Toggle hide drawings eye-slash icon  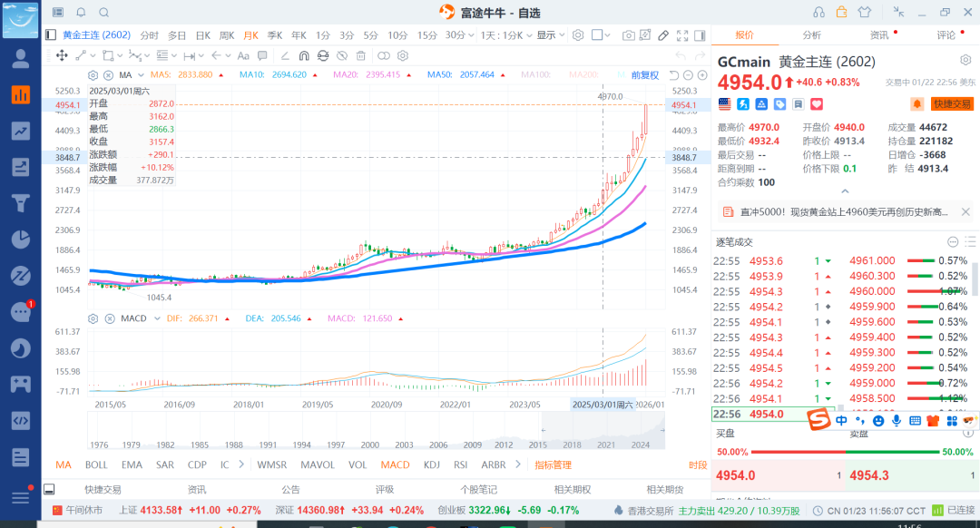pyautogui.click(x=342, y=55)
